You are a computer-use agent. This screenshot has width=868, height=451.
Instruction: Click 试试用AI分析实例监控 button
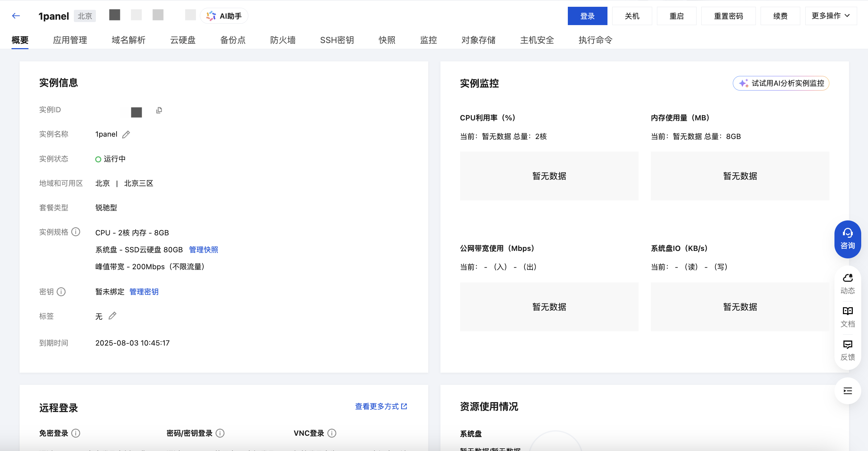781,83
